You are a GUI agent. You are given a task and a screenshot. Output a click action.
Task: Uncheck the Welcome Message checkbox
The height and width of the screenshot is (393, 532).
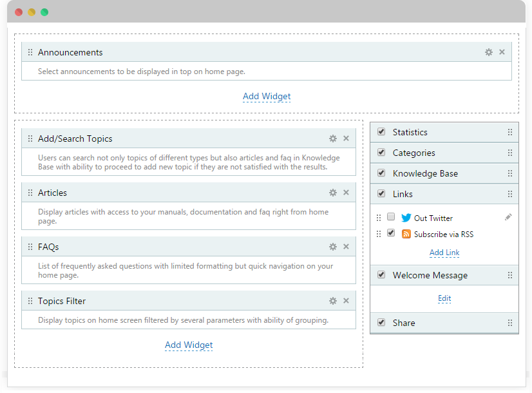381,274
